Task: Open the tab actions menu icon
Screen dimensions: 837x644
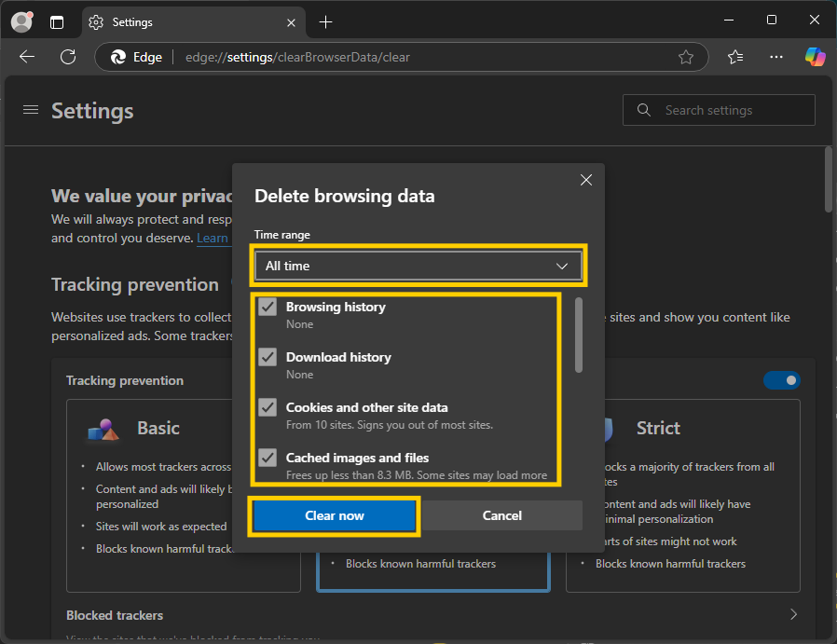Action: point(57,21)
